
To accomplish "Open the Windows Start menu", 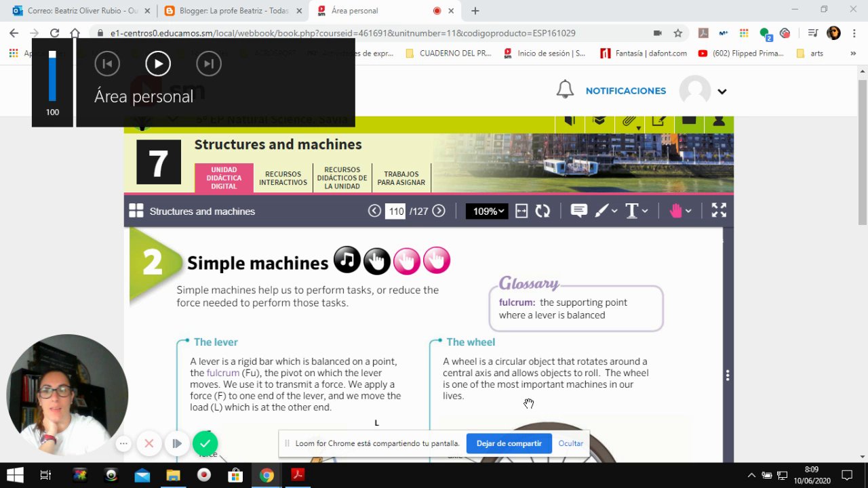I will [15, 475].
